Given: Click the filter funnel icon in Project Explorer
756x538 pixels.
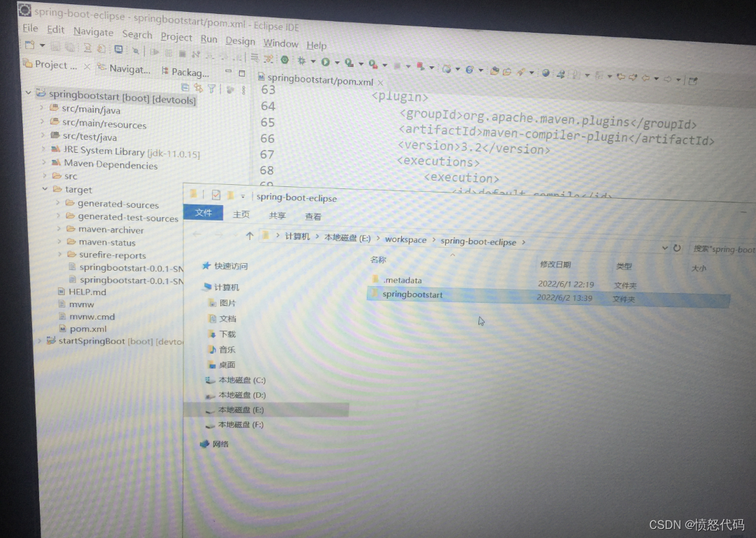Looking at the screenshot, I should [x=211, y=89].
